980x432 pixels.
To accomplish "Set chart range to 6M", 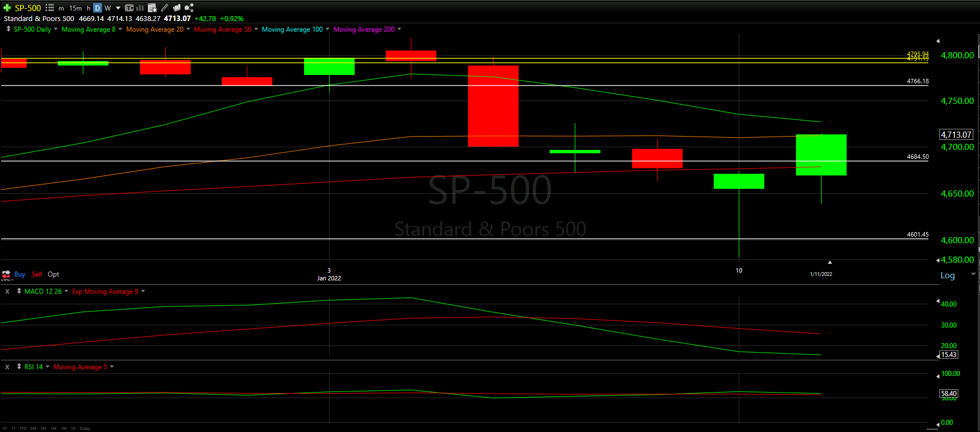I will [33, 429].
